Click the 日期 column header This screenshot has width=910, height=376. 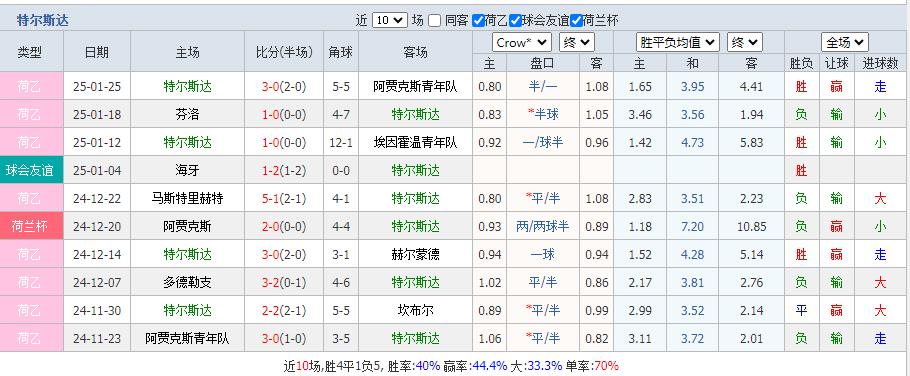coord(97,52)
